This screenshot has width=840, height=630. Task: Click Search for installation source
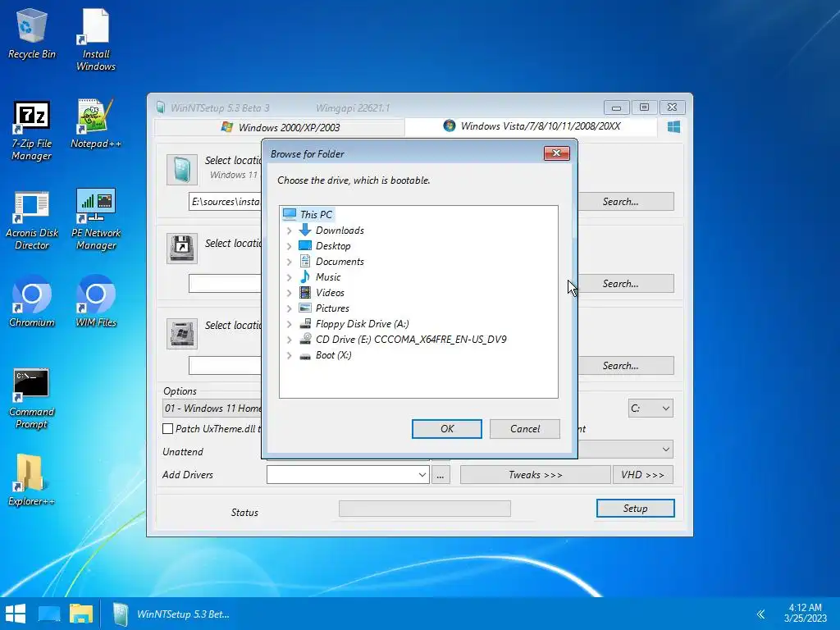[626, 202]
